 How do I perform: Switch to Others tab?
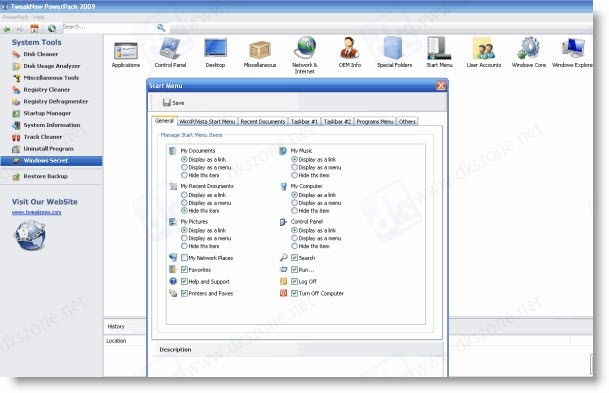pyautogui.click(x=407, y=122)
